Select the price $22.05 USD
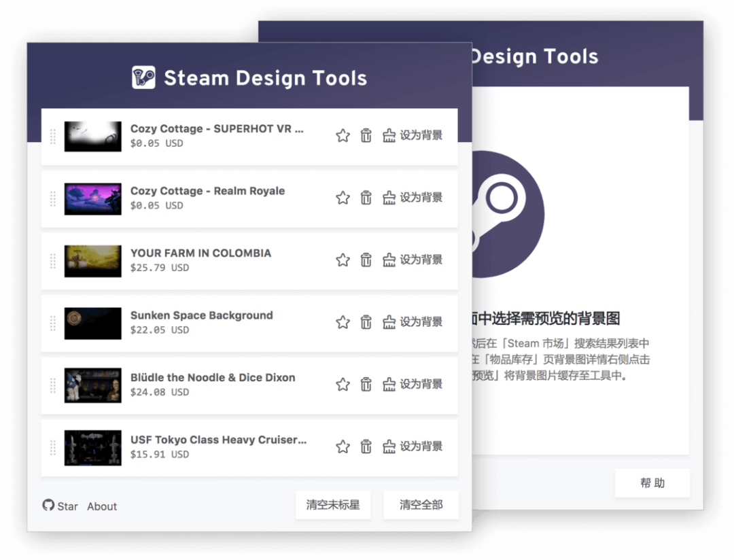The width and height of the screenshot is (734, 560). tap(160, 330)
